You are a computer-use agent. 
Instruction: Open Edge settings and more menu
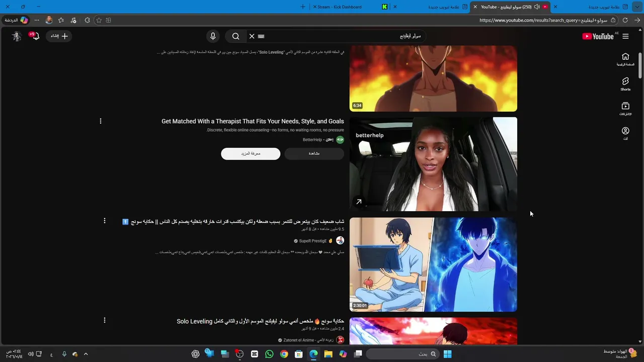(37, 20)
